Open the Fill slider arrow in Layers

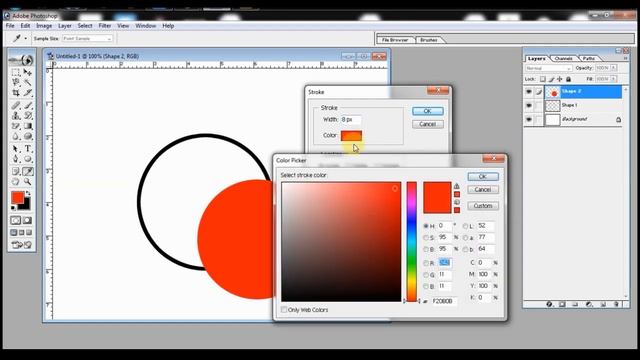(613, 79)
